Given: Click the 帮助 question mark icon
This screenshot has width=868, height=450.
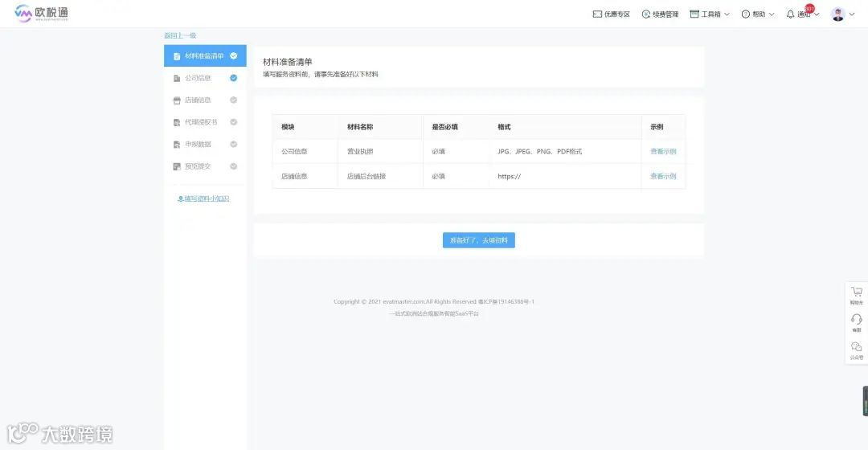Looking at the screenshot, I should 746,14.
